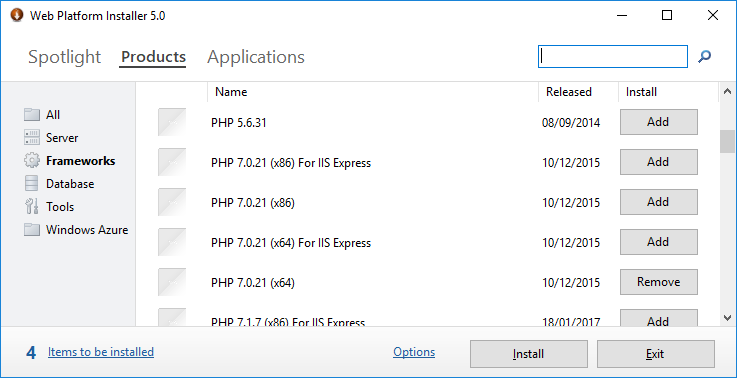Click the search magnifier icon

tap(704, 57)
